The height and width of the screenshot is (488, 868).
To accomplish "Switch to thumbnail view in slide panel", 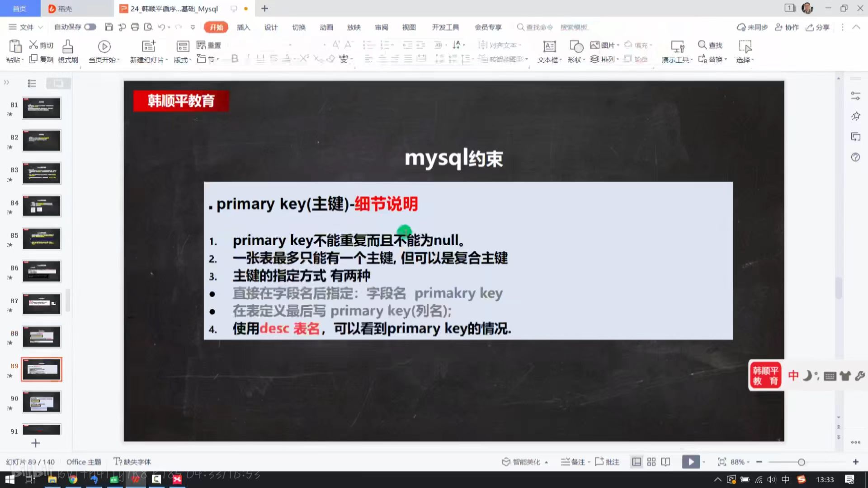I will 59,83.
